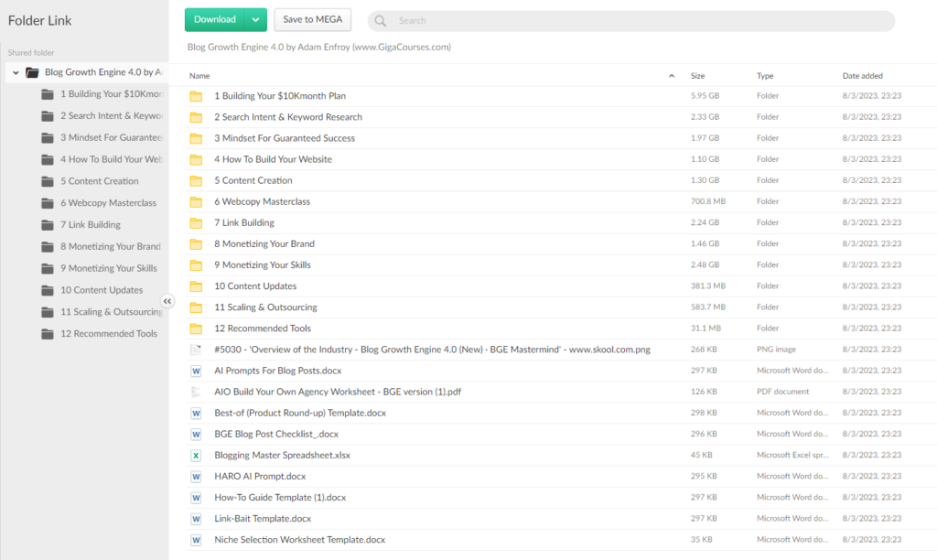937x560 pixels.
Task: Click the Word icon for HARO AI Prompt.docx
Action: pyautogui.click(x=196, y=476)
